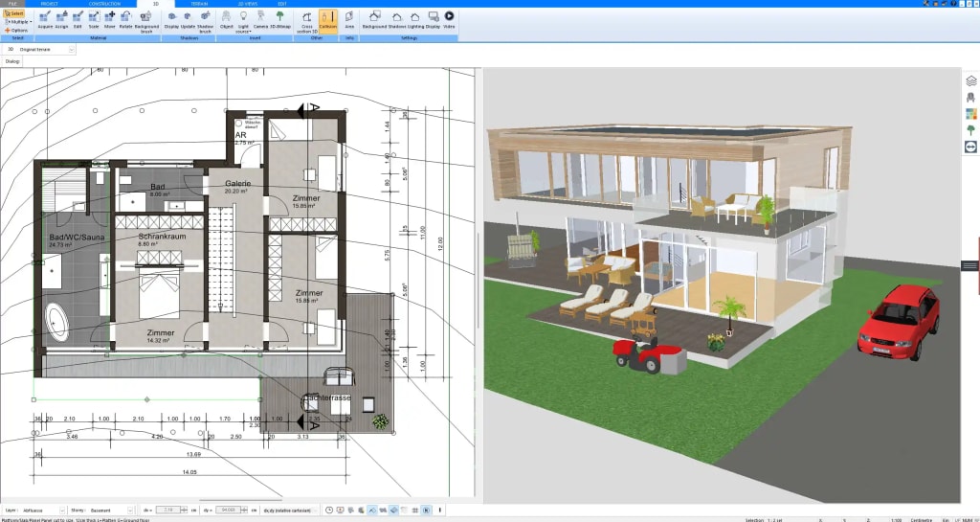Expand the Light source dropdown arrow
980x522 pixels.
[250, 32]
